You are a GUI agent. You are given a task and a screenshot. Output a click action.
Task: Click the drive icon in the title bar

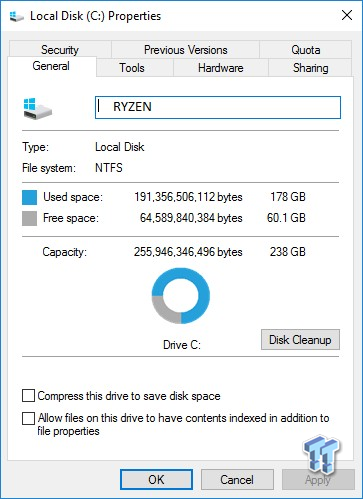(x=16, y=16)
